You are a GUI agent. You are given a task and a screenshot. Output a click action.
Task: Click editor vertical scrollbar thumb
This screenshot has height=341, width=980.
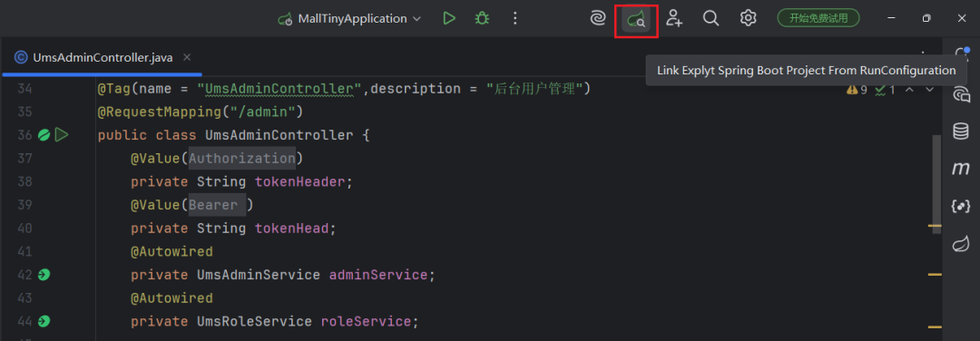click(936, 184)
